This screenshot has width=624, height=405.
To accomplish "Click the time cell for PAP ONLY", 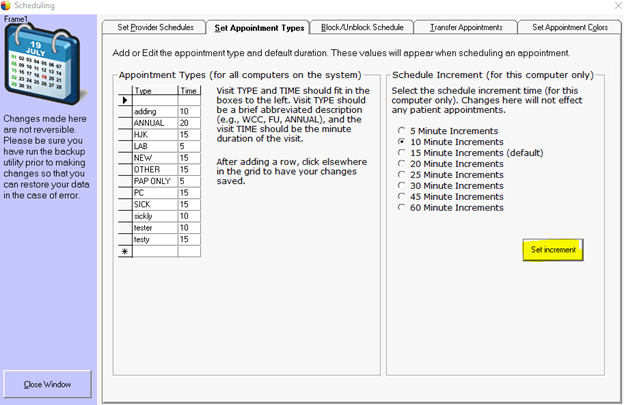I will 189,181.
